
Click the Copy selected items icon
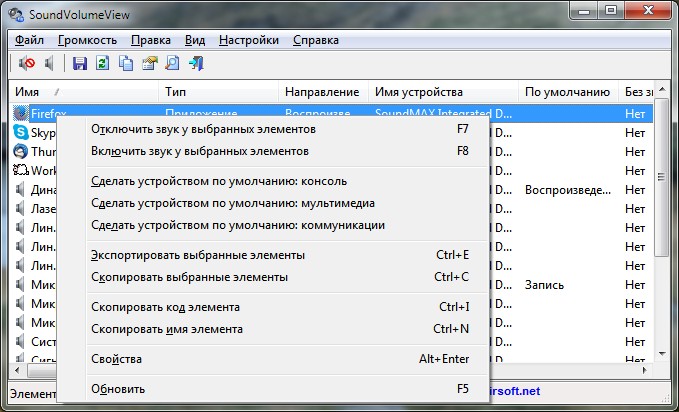(x=126, y=63)
